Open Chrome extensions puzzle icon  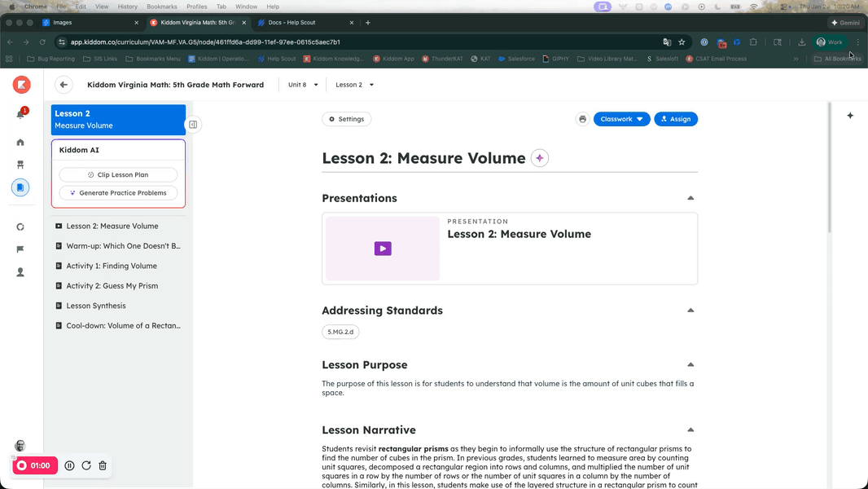tap(753, 42)
